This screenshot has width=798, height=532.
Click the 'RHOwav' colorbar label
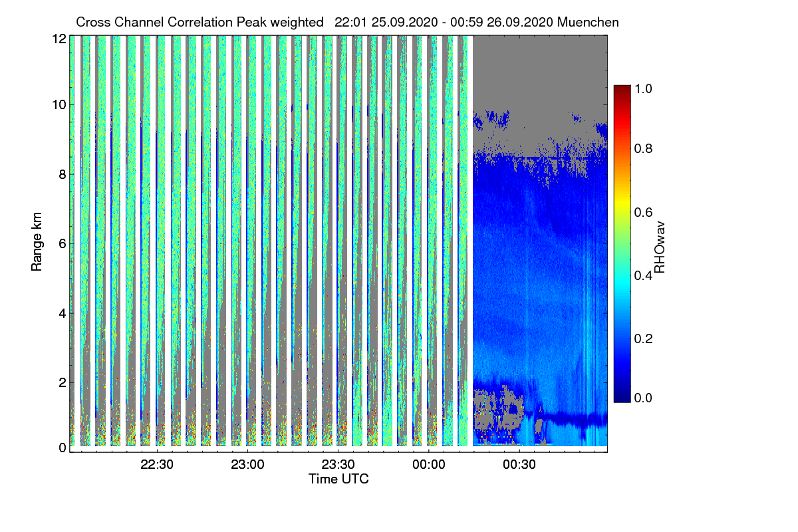(659, 247)
